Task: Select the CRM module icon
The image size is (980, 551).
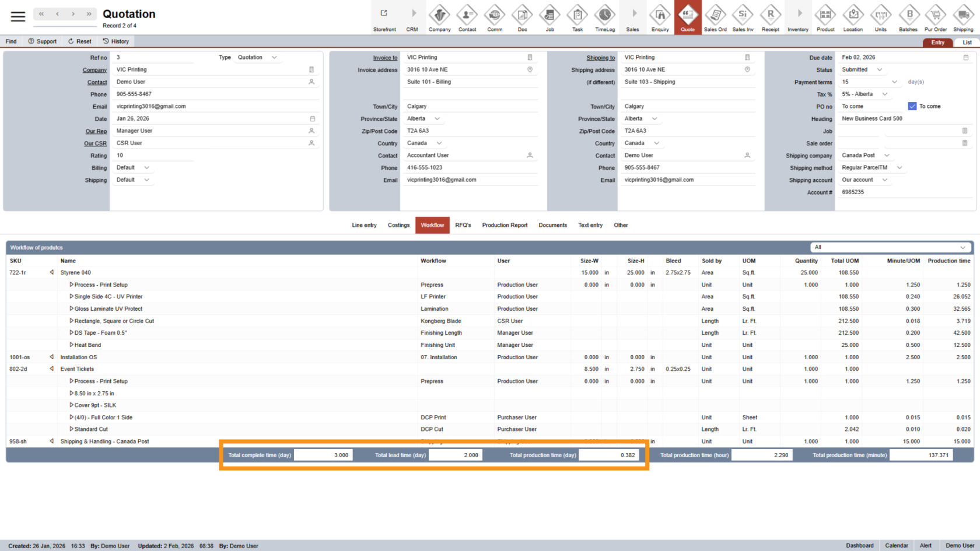Action: point(412,15)
